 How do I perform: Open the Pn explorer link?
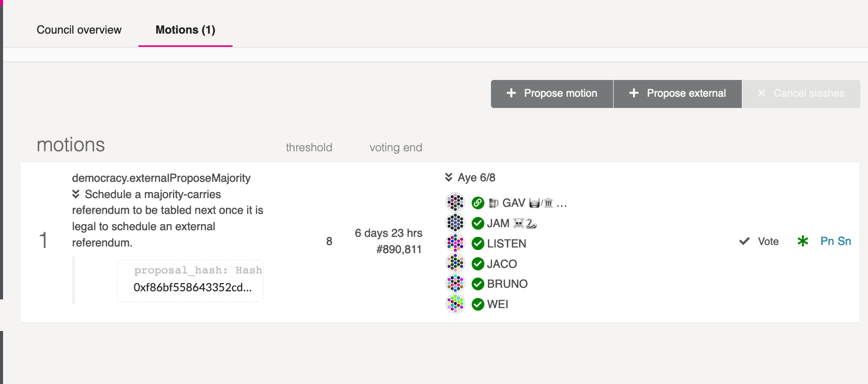pos(827,241)
